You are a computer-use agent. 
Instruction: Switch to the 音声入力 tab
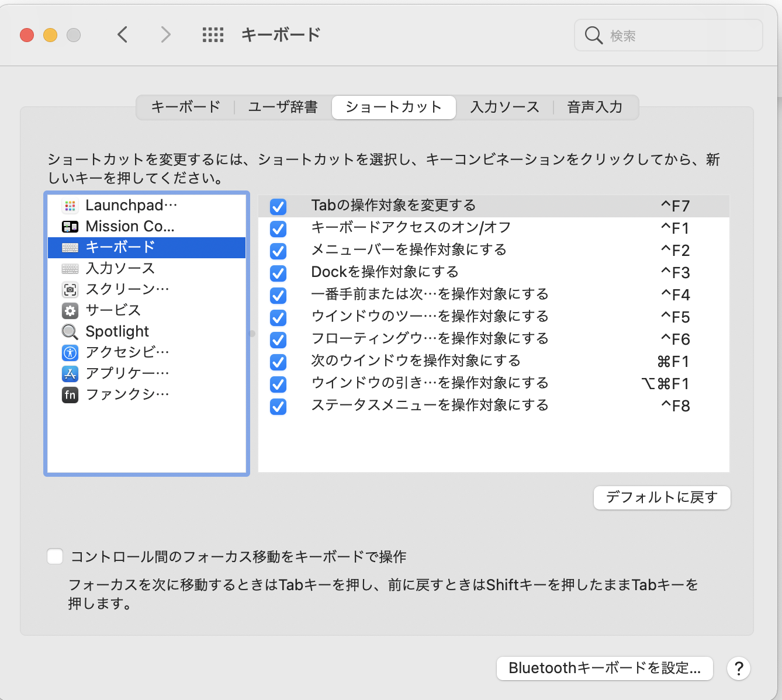pos(594,108)
